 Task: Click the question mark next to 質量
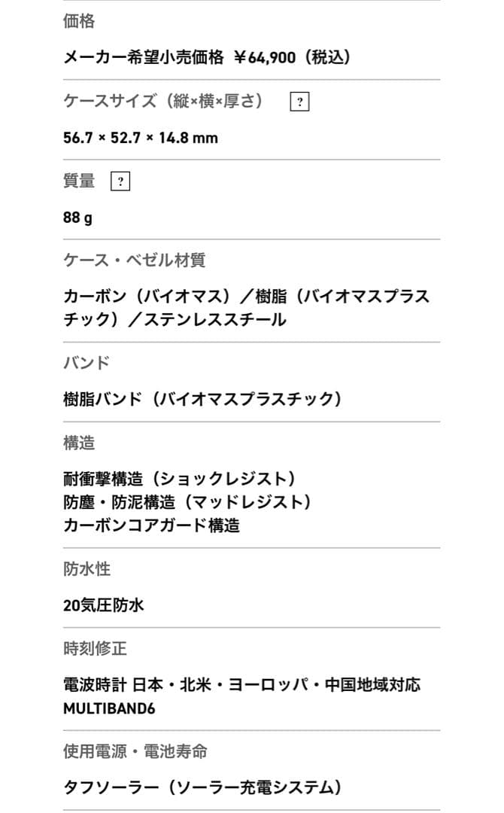pos(120,181)
